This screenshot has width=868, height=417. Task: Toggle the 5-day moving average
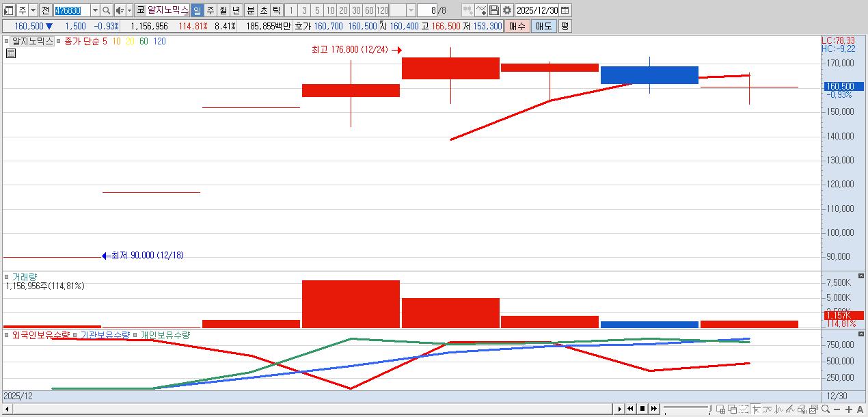[x=105, y=41]
